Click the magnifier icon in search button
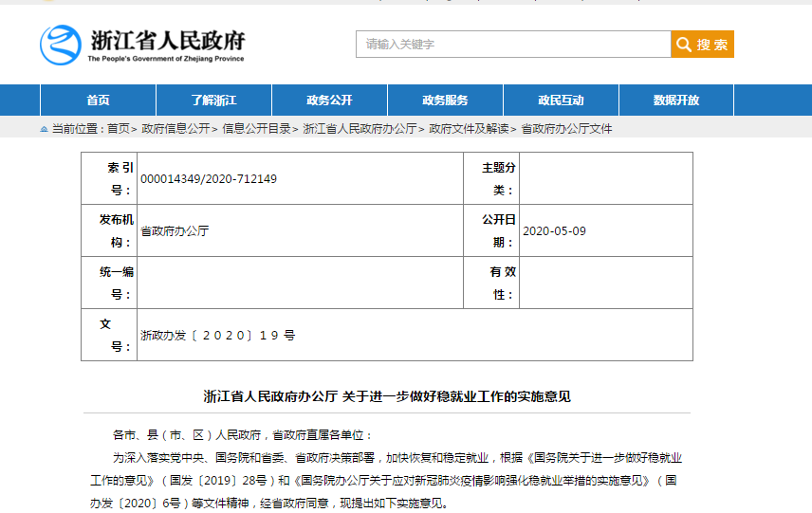Screen dimensions: 812x513 pyautogui.click(x=683, y=45)
